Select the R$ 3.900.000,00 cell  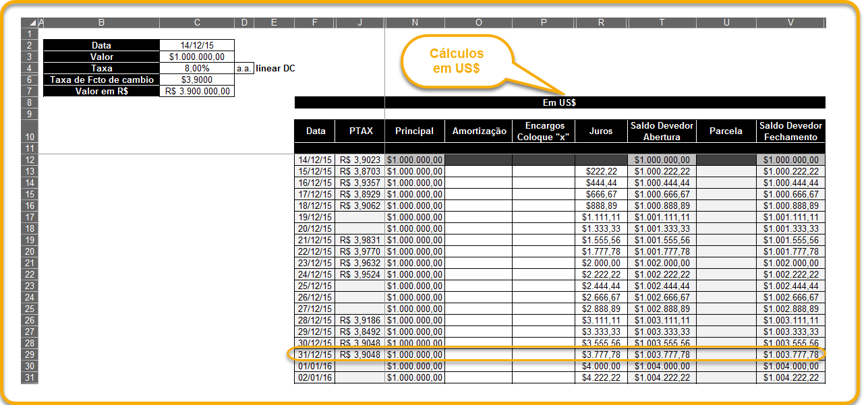click(x=197, y=91)
